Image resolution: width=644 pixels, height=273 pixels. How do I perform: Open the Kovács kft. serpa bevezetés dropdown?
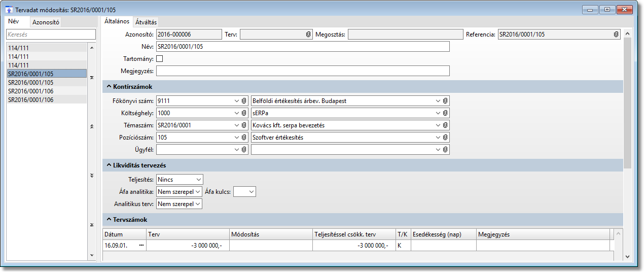pyautogui.click(x=438, y=125)
